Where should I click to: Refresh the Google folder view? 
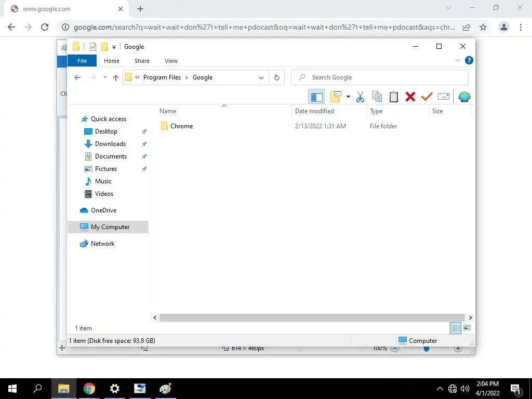[x=277, y=78]
